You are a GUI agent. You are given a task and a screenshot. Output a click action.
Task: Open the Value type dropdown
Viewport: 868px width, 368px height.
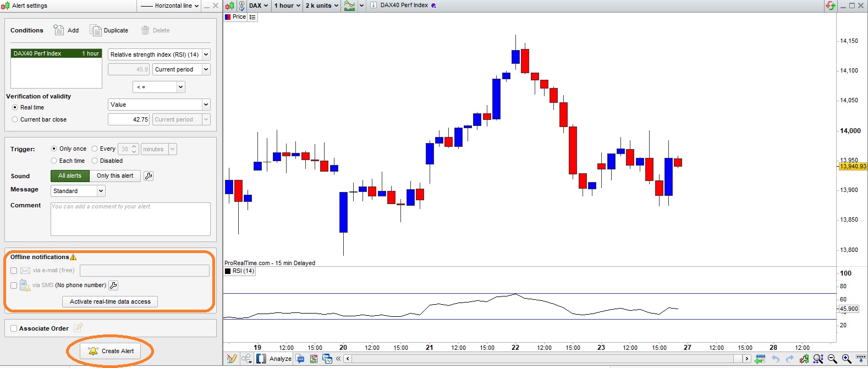point(159,105)
